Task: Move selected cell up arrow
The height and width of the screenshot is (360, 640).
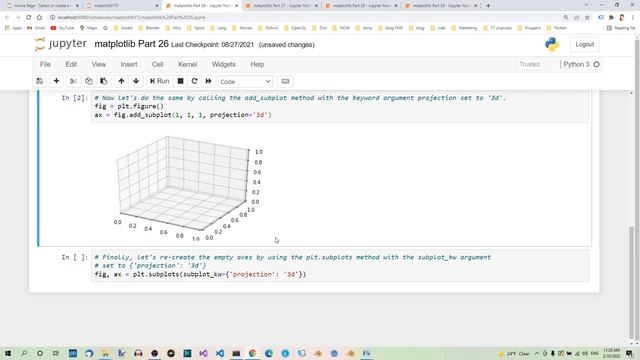Action: pyautogui.click(x=121, y=81)
